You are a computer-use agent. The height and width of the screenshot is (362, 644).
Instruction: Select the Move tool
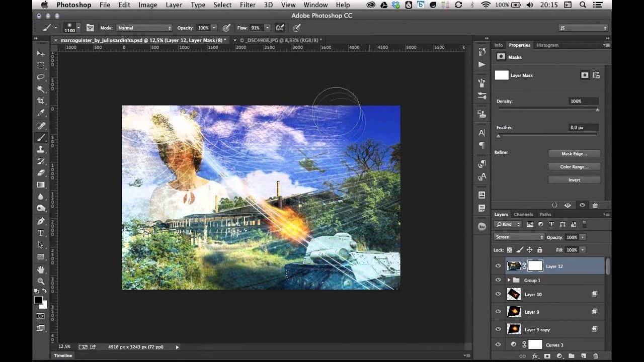pos(41,53)
